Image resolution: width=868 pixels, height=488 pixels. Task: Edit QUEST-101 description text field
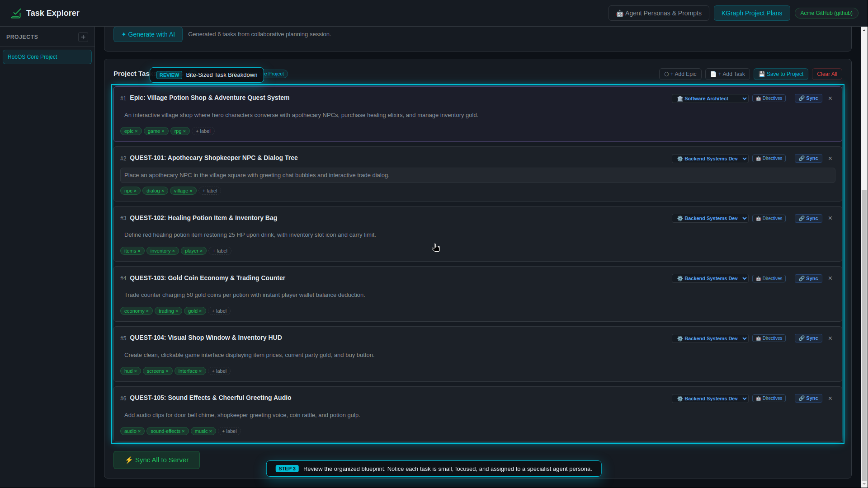pyautogui.click(x=477, y=175)
